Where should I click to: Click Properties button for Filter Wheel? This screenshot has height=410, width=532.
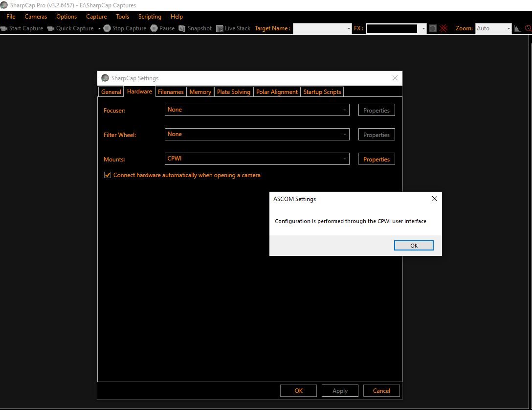(x=377, y=135)
